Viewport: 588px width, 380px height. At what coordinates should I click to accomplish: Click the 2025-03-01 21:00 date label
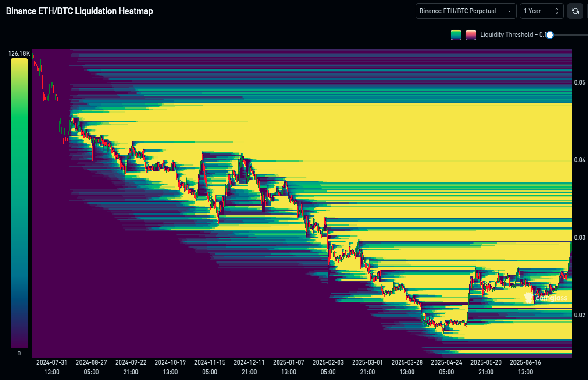point(367,367)
